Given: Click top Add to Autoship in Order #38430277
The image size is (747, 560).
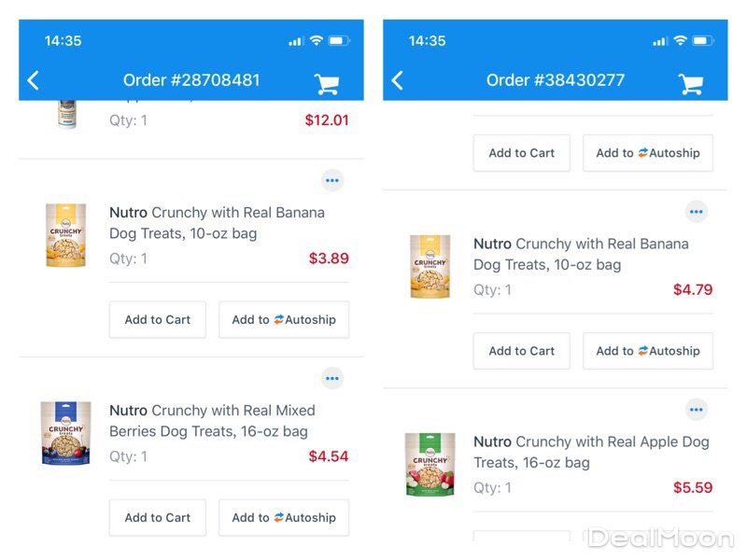Looking at the screenshot, I should pyautogui.click(x=648, y=153).
